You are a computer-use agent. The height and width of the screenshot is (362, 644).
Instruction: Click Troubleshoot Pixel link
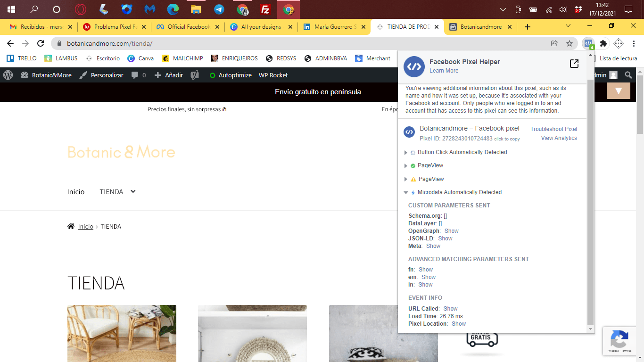click(553, 129)
